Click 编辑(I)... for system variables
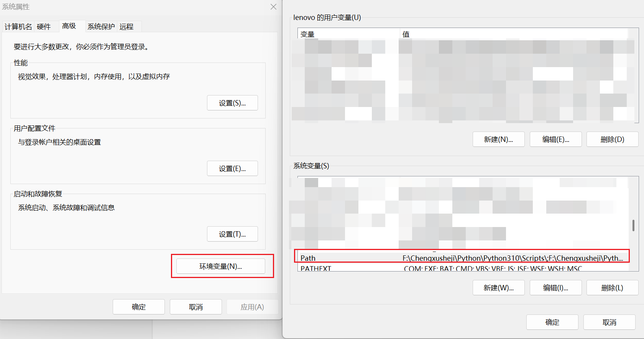Screen dimensions: 644x339 click(x=556, y=288)
